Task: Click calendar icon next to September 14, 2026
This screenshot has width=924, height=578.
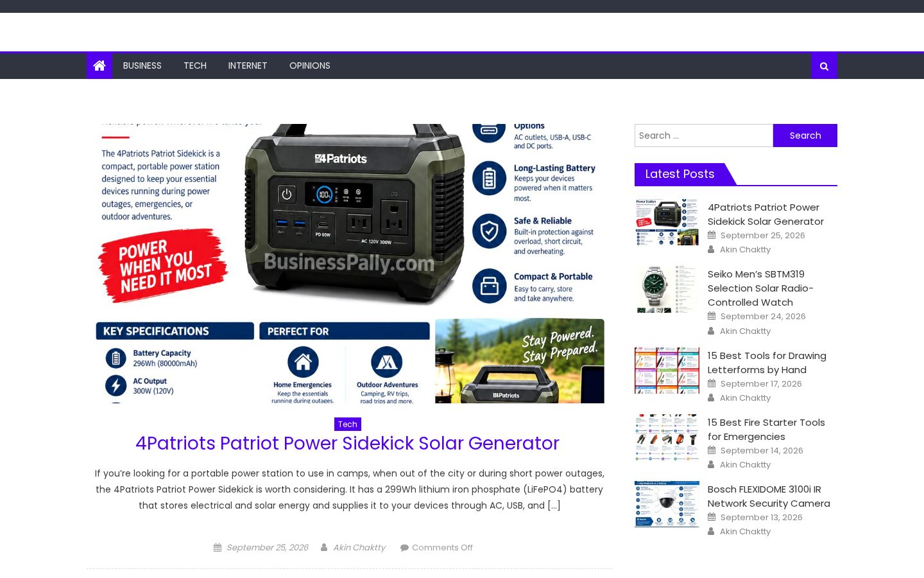Action: pyautogui.click(x=712, y=451)
